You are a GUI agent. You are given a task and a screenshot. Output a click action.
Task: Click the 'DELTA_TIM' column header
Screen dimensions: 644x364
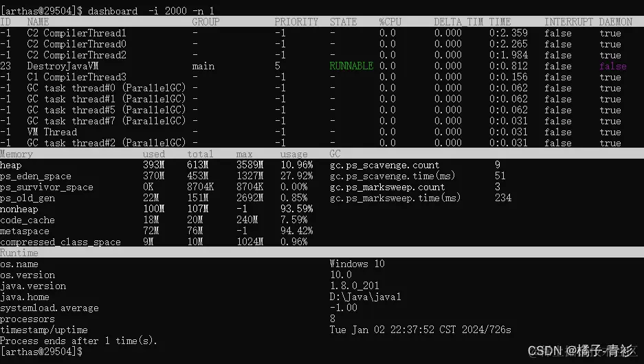tap(458, 22)
